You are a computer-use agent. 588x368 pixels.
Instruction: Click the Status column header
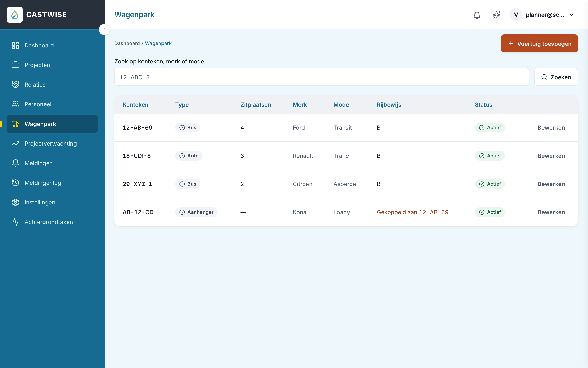coord(483,105)
